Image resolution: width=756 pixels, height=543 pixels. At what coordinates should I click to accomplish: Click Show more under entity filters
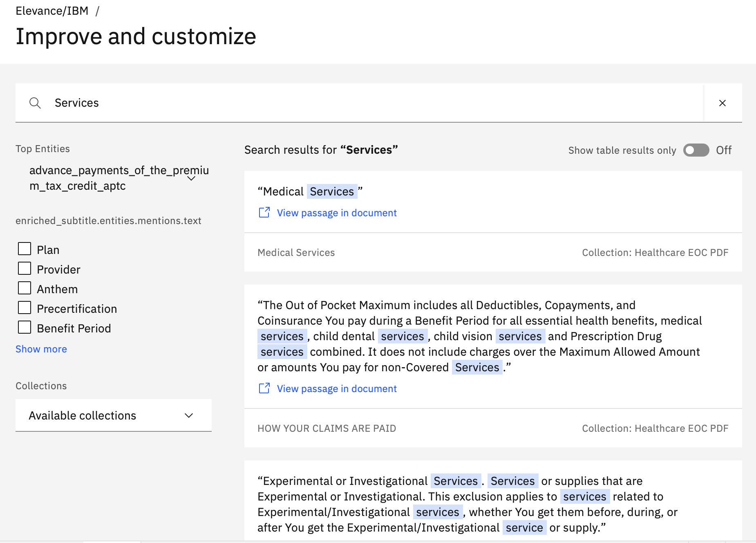[41, 349]
